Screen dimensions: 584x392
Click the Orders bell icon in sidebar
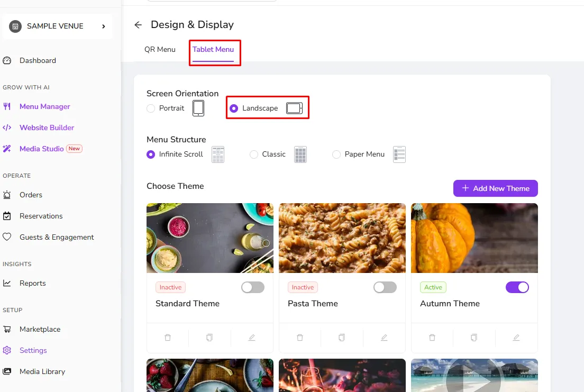pyautogui.click(x=7, y=195)
